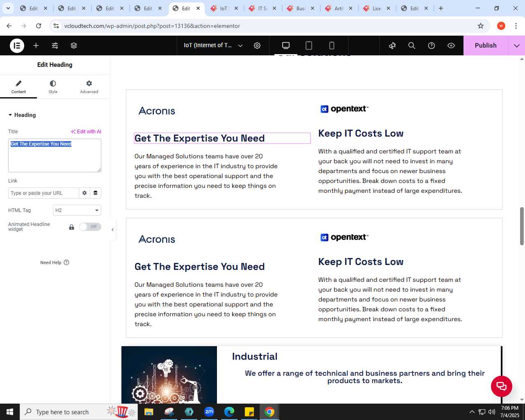
Task: Switch to the Arti browser tab
Action: 339,8
